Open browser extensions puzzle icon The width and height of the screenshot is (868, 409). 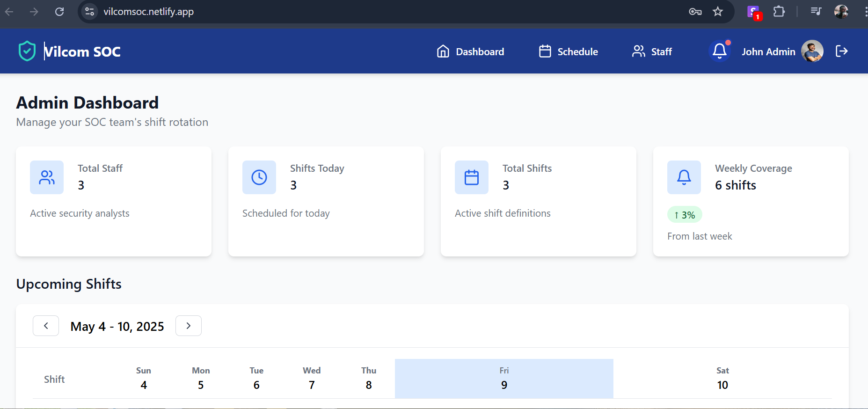[779, 12]
